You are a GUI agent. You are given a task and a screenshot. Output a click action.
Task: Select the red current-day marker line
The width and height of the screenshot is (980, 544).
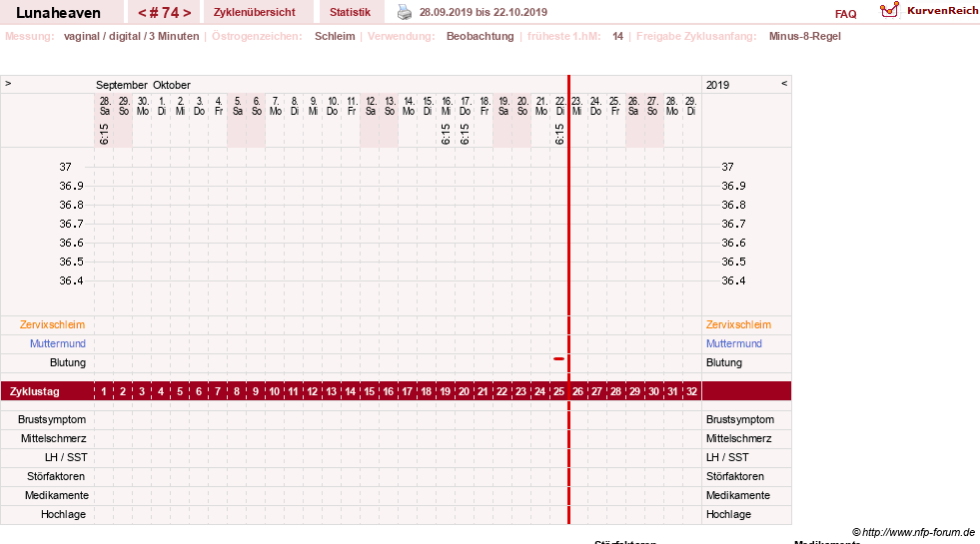pos(568,299)
